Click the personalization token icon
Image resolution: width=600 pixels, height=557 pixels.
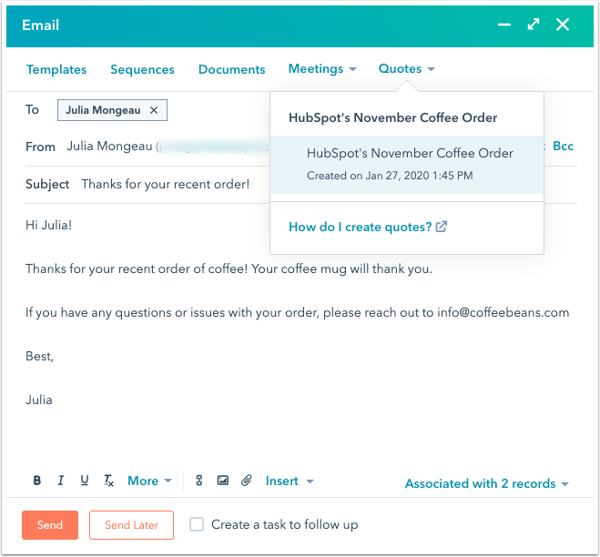pos(199,481)
